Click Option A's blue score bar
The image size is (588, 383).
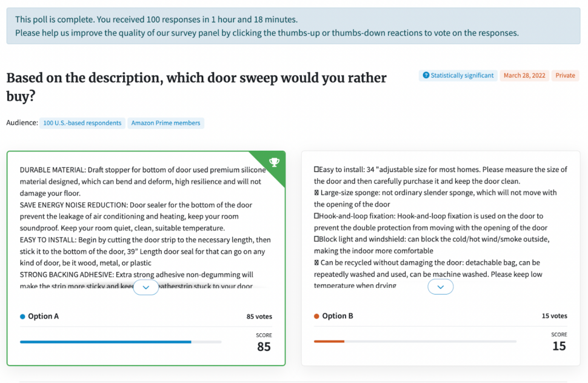[105, 342]
